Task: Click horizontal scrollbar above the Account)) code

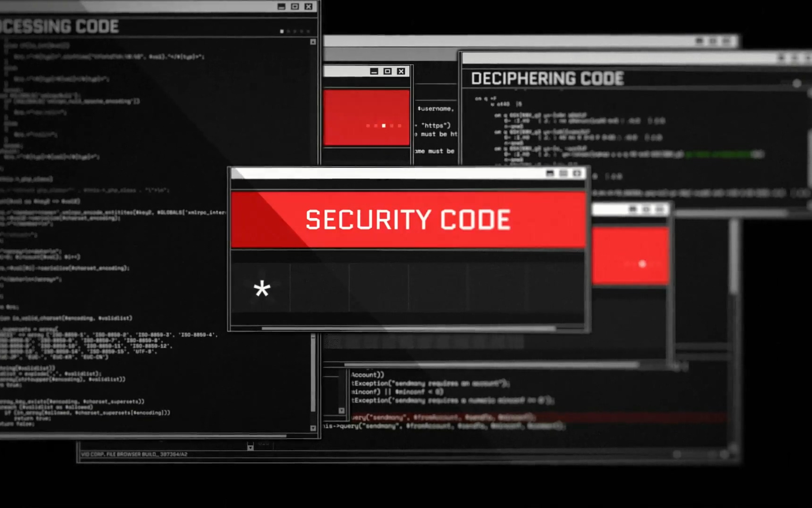Action: click(x=492, y=365)
